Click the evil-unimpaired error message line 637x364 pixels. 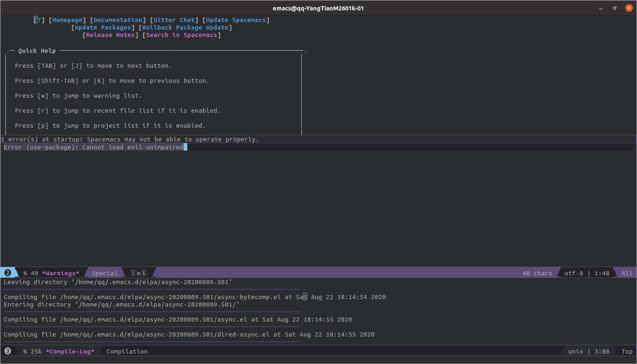94,147
